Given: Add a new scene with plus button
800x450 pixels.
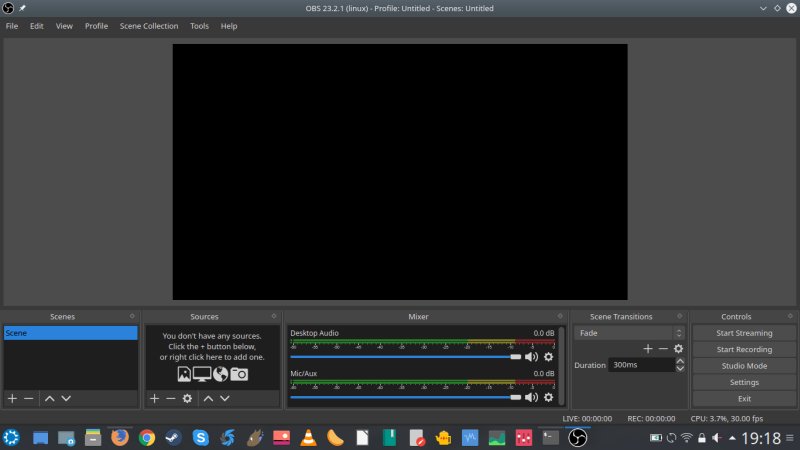Looking at the screenshot, I should [x=12, y=398].
